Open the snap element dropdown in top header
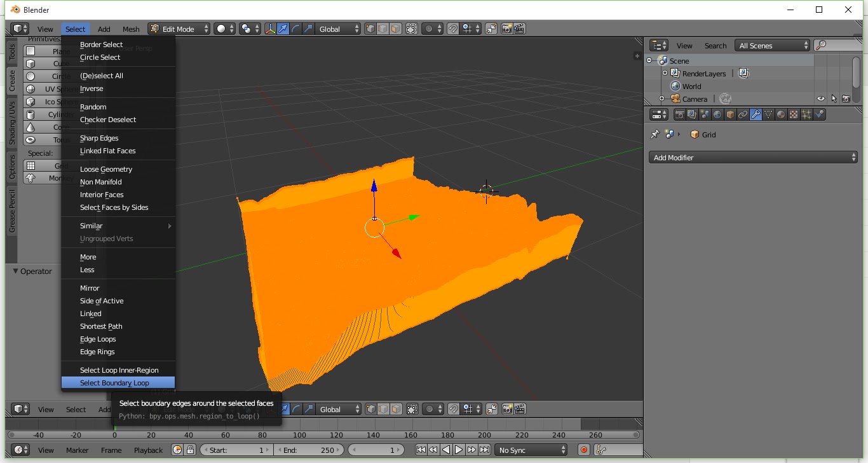The image size is (868, 463). [471, 29]
